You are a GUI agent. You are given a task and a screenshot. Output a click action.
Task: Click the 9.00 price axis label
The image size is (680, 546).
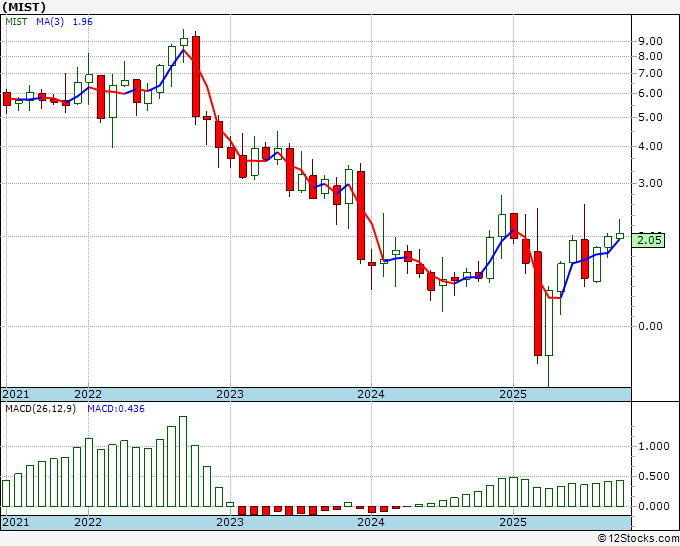(x=650, y=41)
